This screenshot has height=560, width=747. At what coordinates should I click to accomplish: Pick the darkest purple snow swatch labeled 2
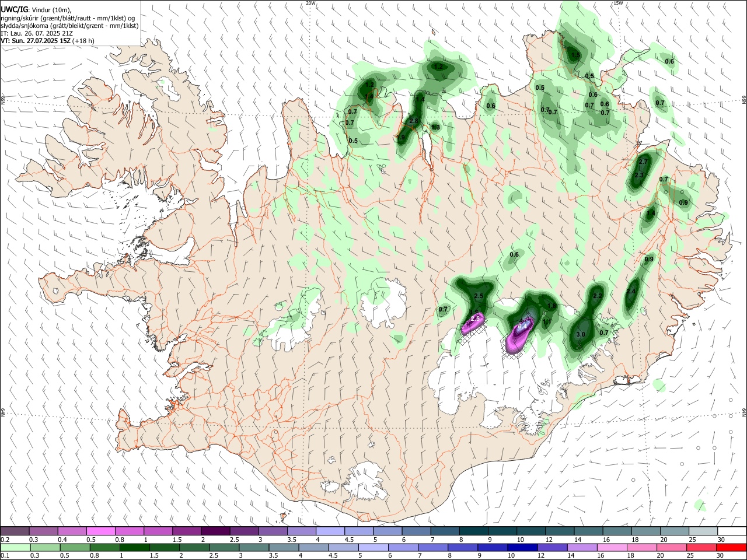[x=215, y=531]
